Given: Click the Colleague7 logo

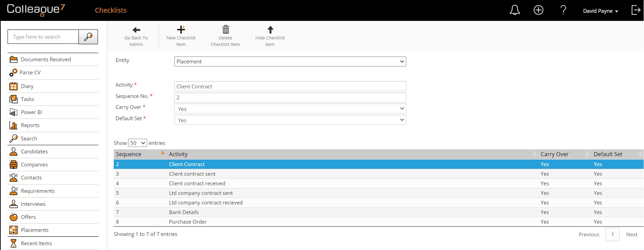Looking at the screenshot, I should [36, 10].
